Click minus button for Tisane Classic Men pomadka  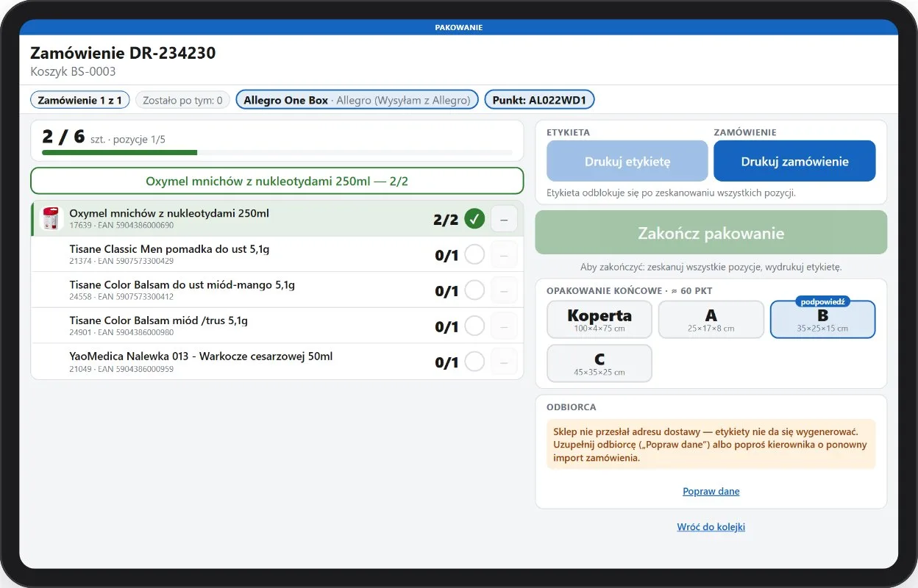click(504, 254)
